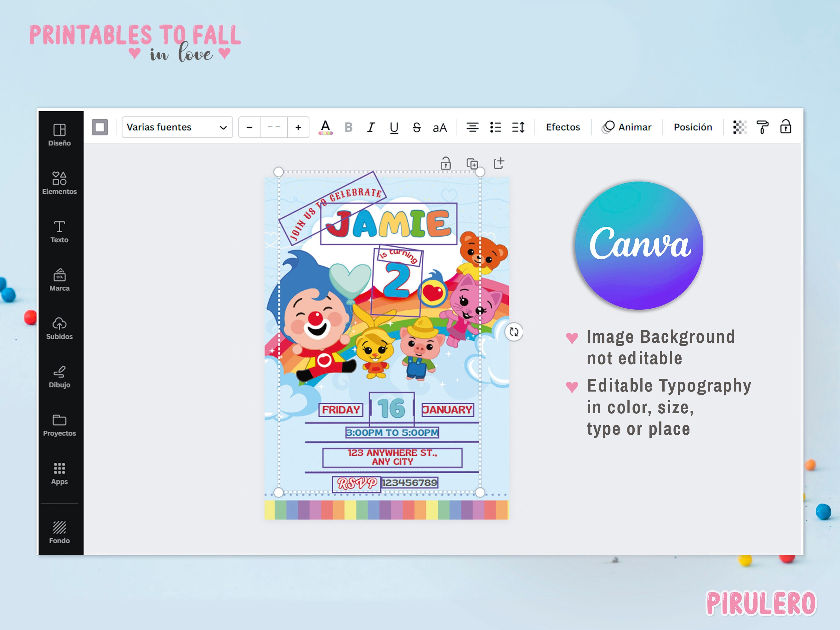
Task: Toggle bulleted list formatting
Action: point(495,127)
